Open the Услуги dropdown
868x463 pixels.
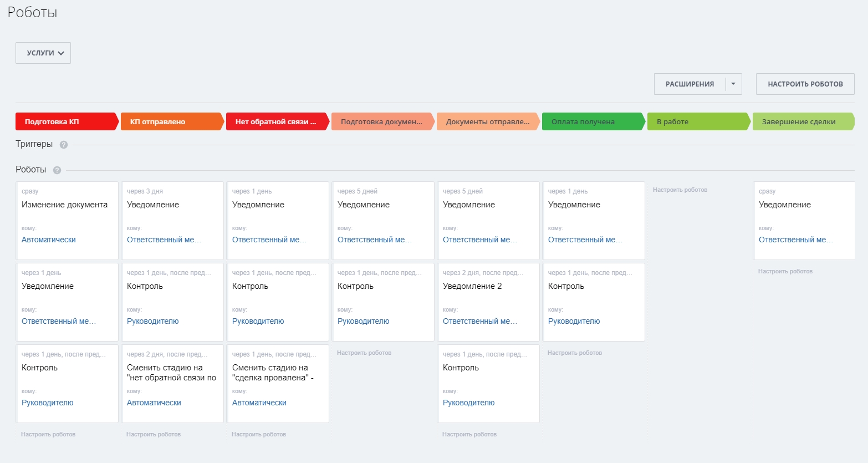[43, 53]
